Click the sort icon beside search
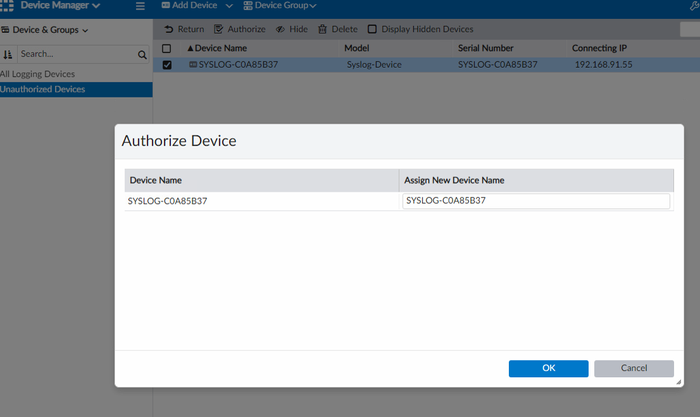The height and width of the screenshot is (417, 700). [x=8, y=54]
